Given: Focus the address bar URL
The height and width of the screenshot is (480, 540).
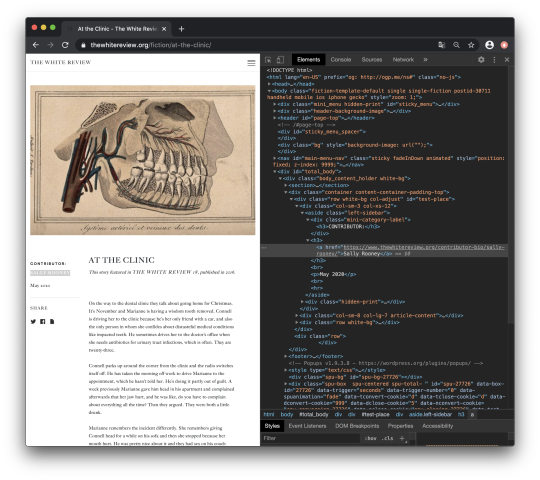Looking at the screenshot, I should click(x=151, y=45).
